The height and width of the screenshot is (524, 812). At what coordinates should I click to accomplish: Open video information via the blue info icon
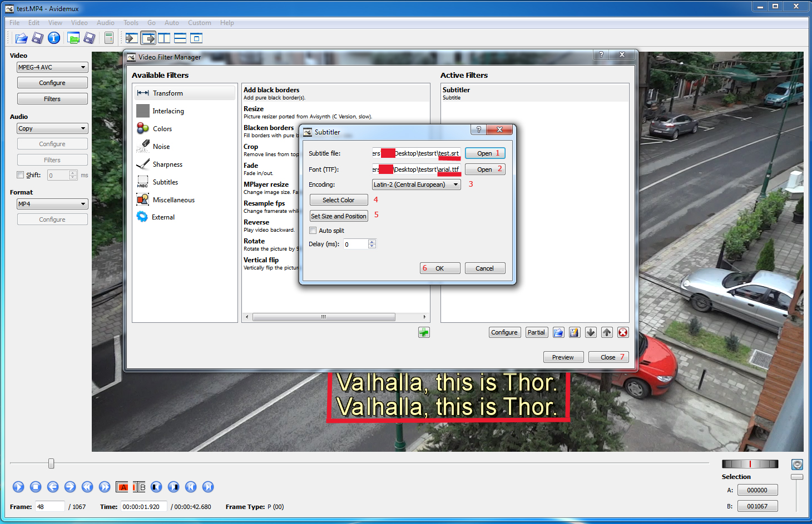pyautogui.click(x=54, y=38)
